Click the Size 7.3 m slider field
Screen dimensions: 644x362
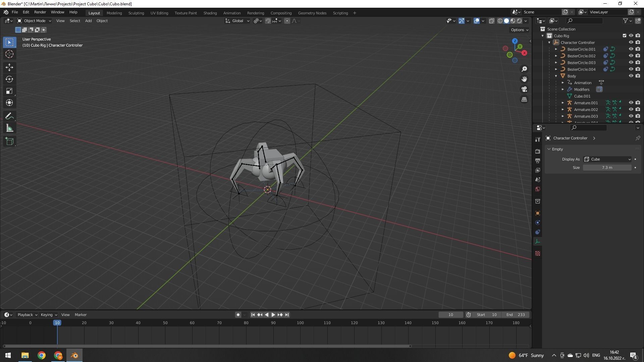(607, 168)
